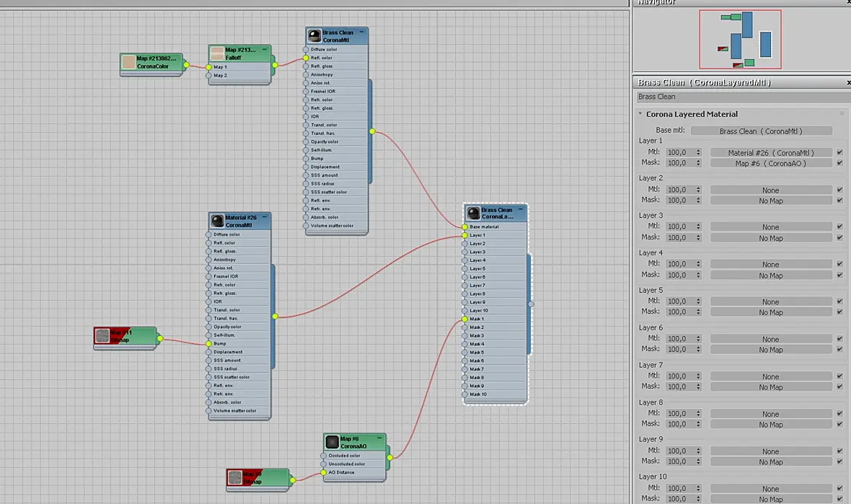Open Layer 1 mask Map #6 CoronaAO button
851x504 pixels.
[x=771, y=163]
